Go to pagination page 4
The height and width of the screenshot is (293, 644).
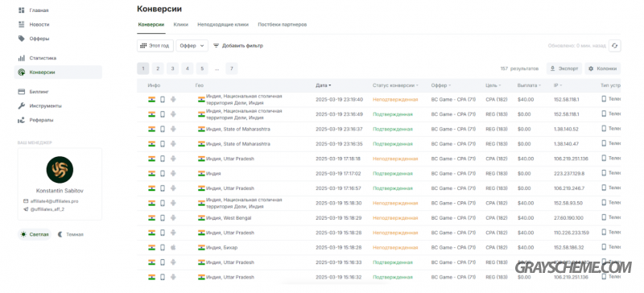[188, 68]
